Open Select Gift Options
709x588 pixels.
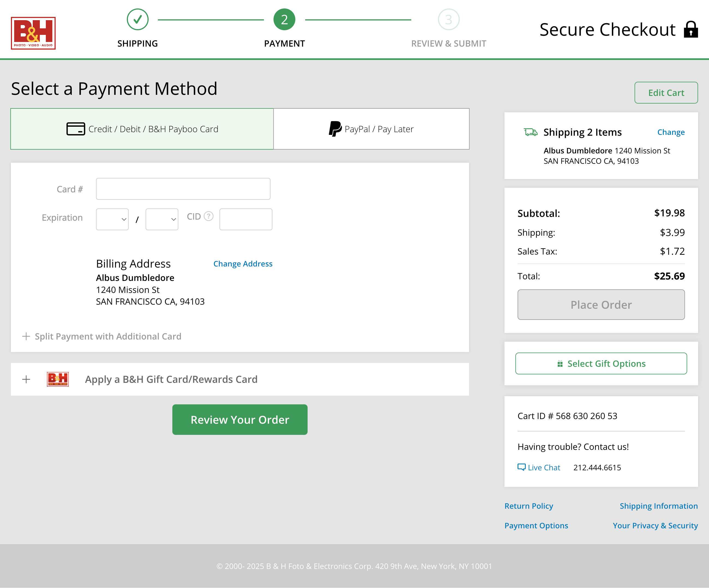[601, 363]
